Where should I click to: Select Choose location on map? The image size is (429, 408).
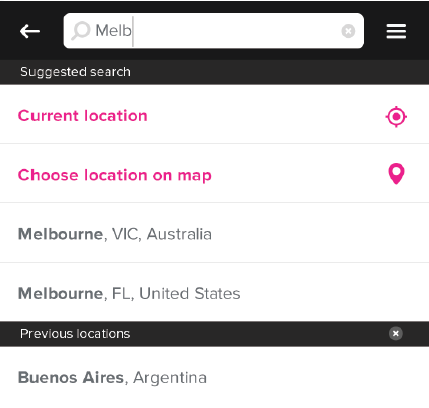coord(214,173)
